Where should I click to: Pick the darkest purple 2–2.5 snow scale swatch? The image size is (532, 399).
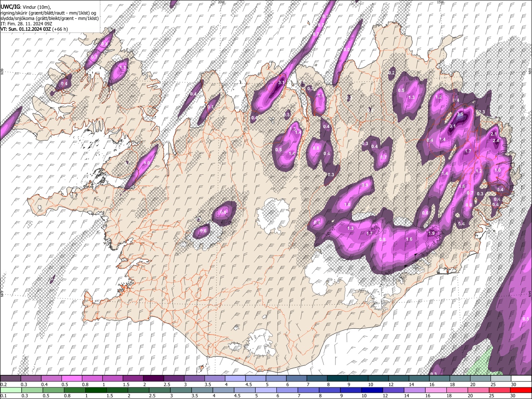pos(153,379)
